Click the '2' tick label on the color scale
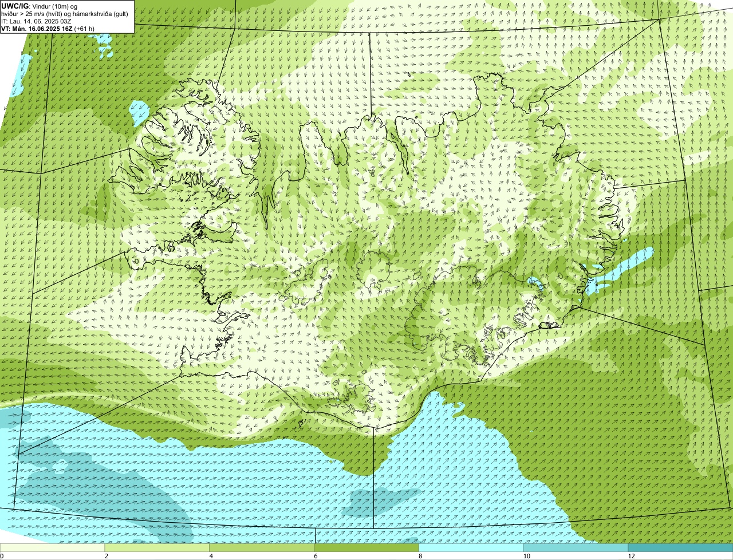Viewport: 733px width, 560px height. (x=107, y=556)
